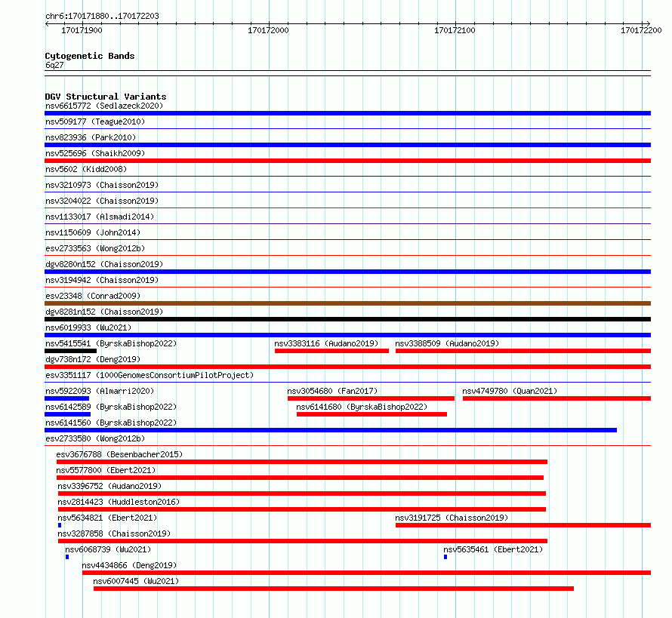
Task: Click the red nsv6007445 feature bar
Action: tap(334, 589)
